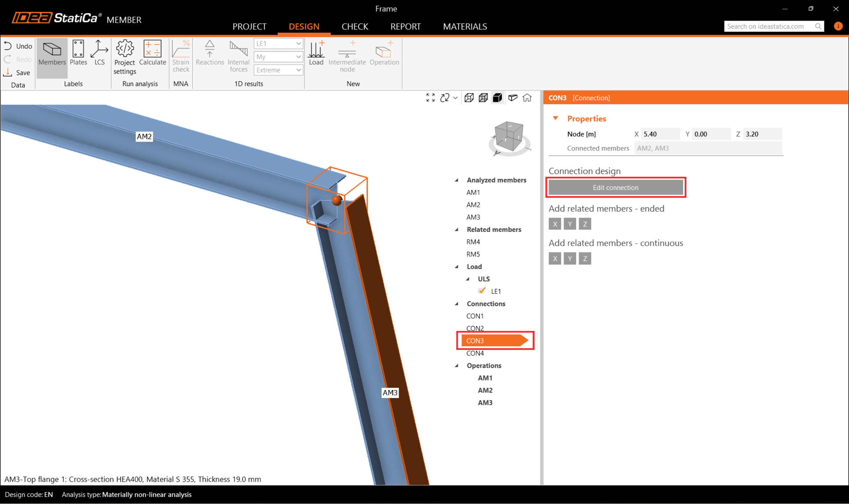This screenshot has width=849, height=504.
Task: Switch to the CHECK tab
Action: [355, 27]
